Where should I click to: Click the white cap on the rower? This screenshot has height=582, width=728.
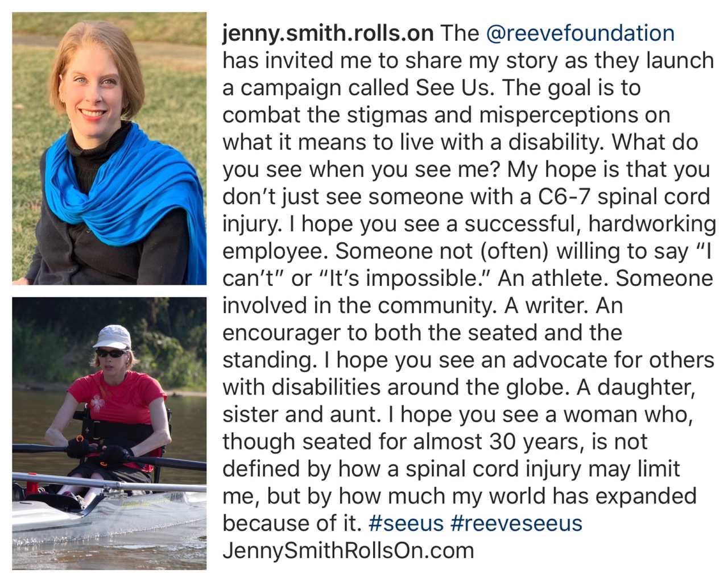point(111,336)
